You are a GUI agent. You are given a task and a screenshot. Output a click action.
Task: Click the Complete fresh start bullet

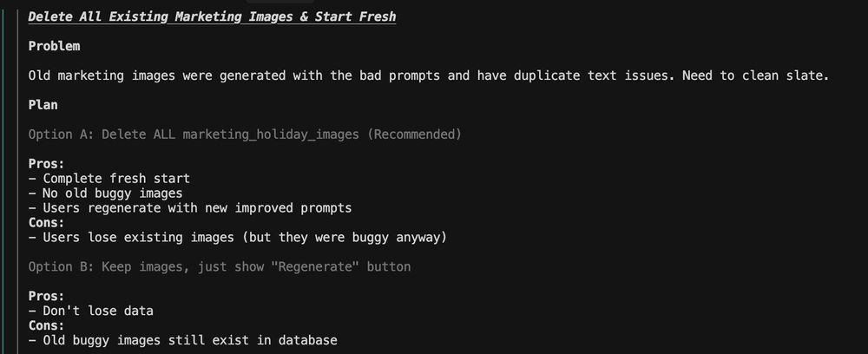click(x=109, y=179)
